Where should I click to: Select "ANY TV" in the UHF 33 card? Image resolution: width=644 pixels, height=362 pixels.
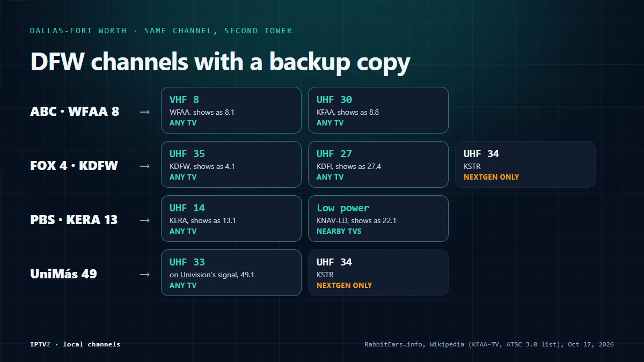pyautogui.click(x=183, y=285)
